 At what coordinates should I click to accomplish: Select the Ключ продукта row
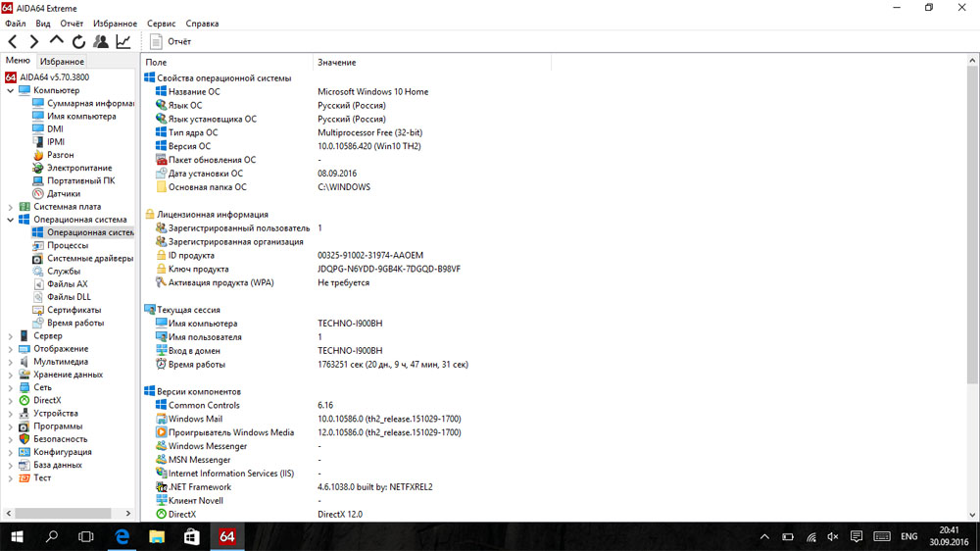308,269
